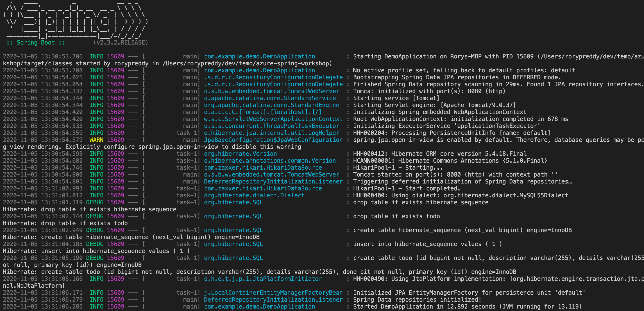The image size is (644, 311).
Task: Click 'o.s.s.concurrent.ThreadPoolTaskExecutor' logger name
Action: coord(272,126)
